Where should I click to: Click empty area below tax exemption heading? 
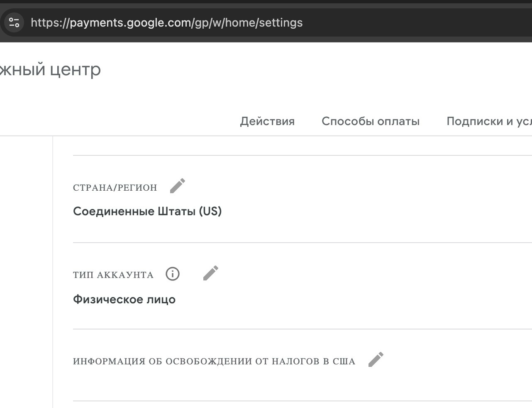pos(249,384)
